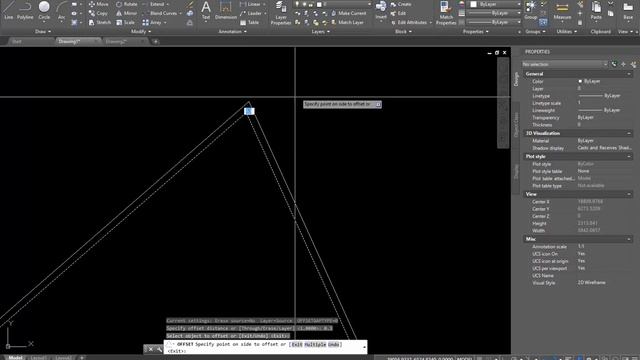640x360 pixels.
Task: Select the Polyline tool
Action: (x=25, y=10)
